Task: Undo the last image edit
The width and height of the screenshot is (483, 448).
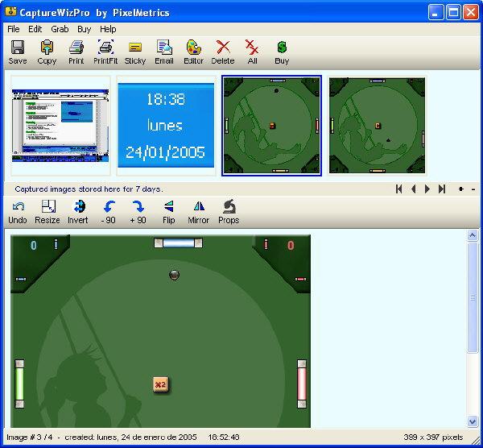Action: tap(18, 212)
